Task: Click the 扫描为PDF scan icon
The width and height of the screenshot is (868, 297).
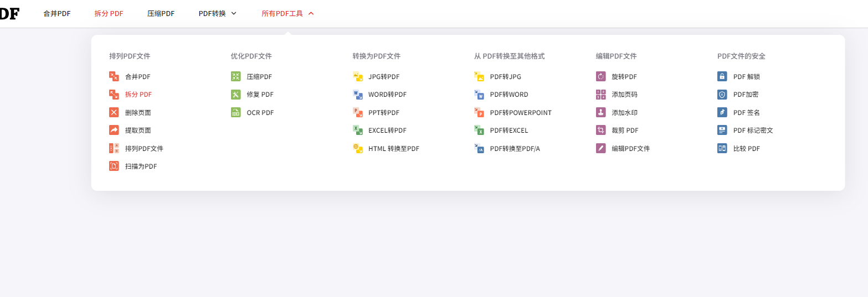Action: [114, 166]
